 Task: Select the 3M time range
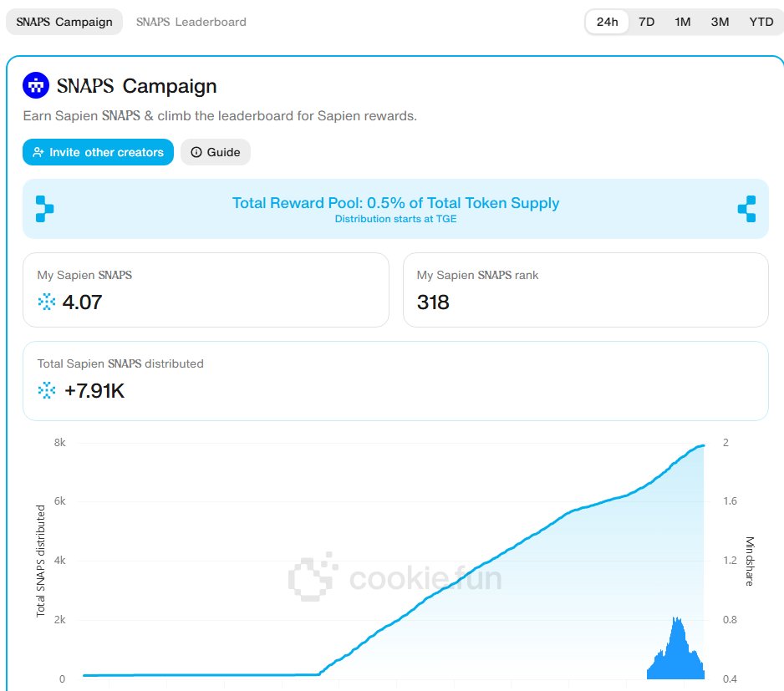coord(720,22)
